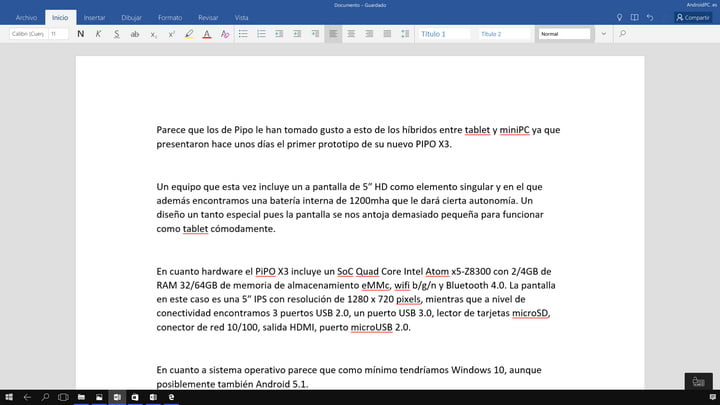Open the search magnifier in the ribbon
The height and width of the screenshot is (405, 720).
[622, 34]
